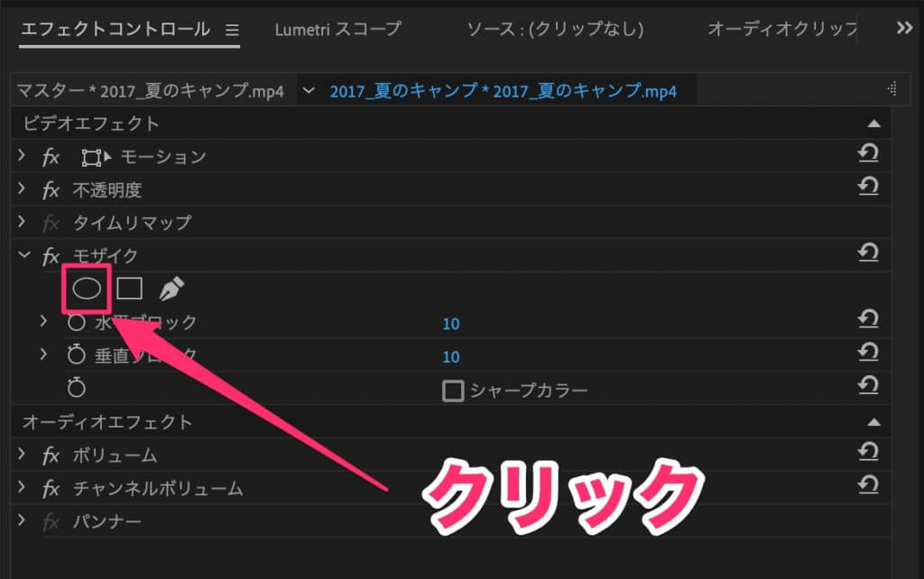This screenshot has height=579, width=924.
Task: Reset the 不透明度 effect
Action: [x=867, y=188]
